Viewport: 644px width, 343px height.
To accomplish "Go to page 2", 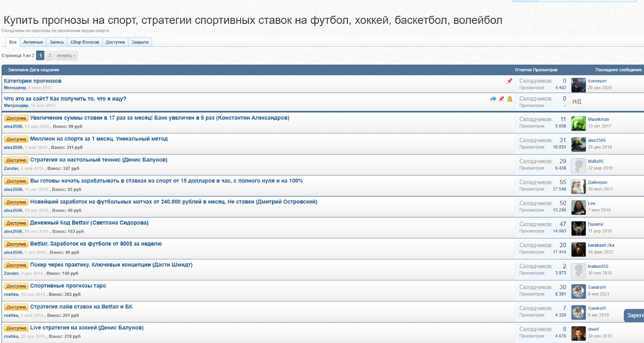I will tap(50, 56).
